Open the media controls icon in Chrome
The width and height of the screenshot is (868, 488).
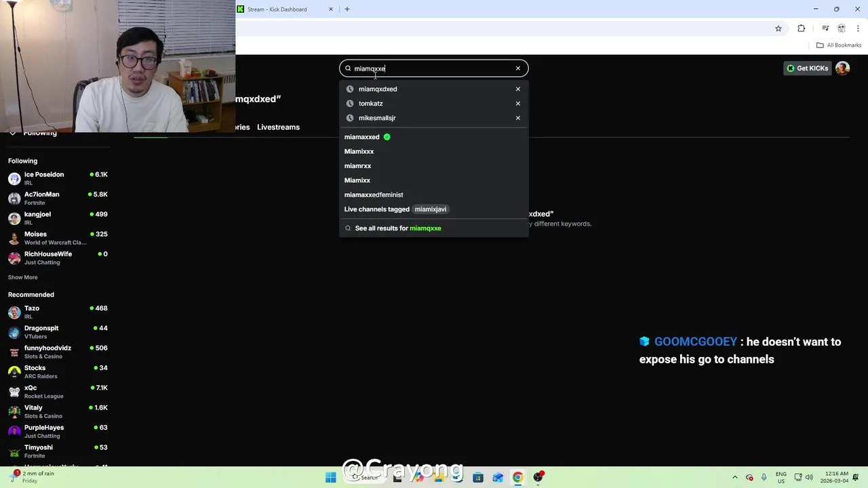[x=825, y=28]
